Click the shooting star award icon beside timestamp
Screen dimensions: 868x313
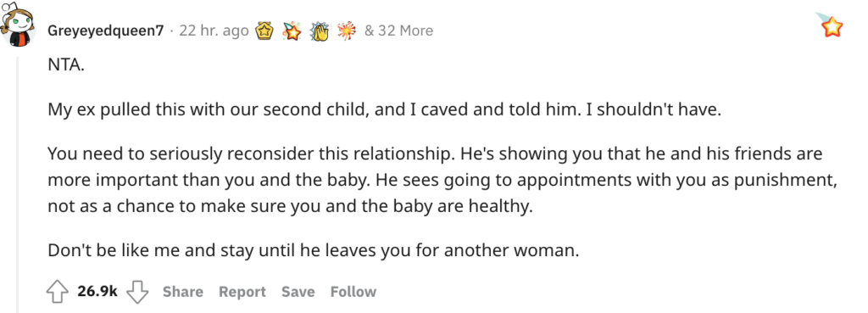[x=292, y=31]
